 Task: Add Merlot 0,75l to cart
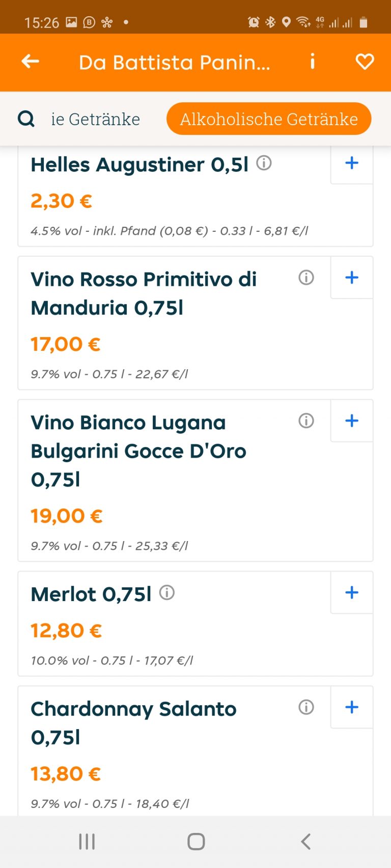click(352, 593)
